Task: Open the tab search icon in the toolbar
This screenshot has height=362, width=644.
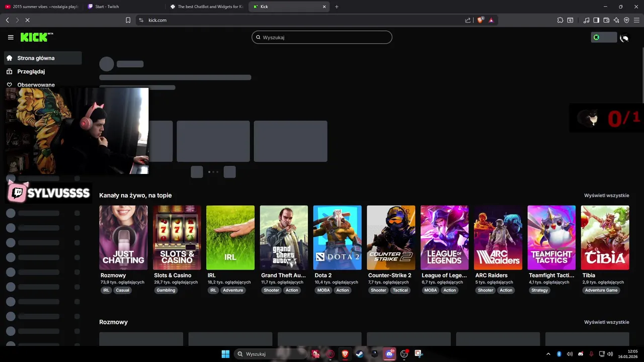Action: coord(570,20)
